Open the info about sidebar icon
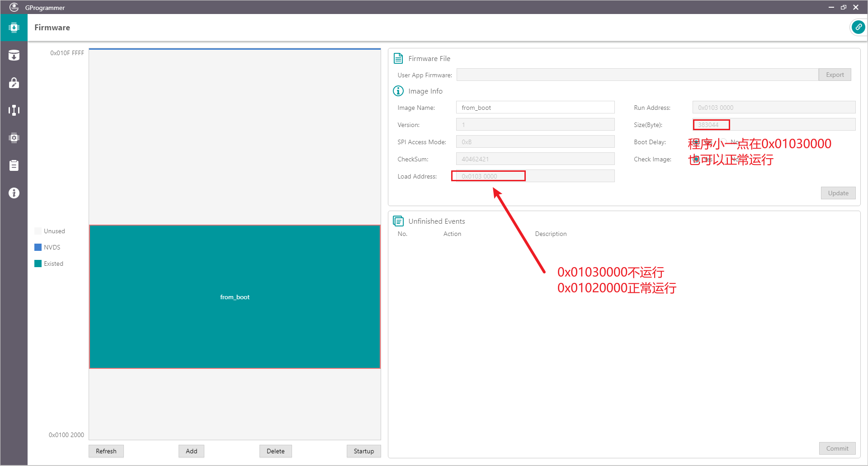The height and width of the screenshot is (466, 868). [x=14, y=193]
